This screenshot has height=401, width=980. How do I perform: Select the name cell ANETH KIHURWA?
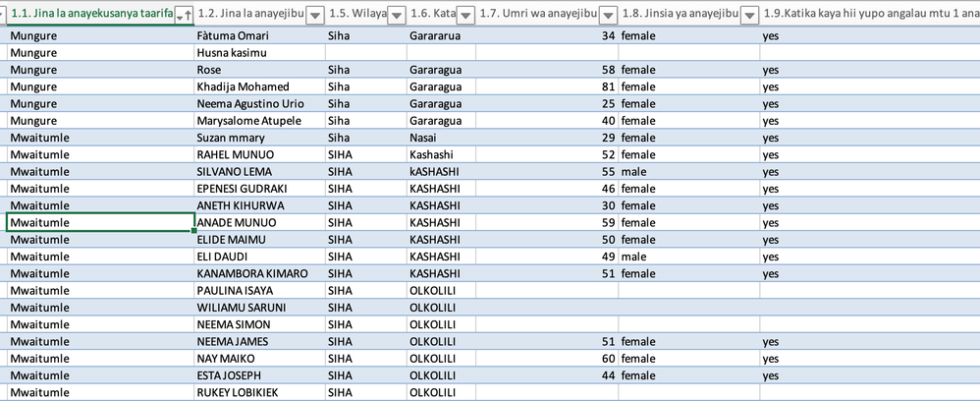click(x=259, y=205)
